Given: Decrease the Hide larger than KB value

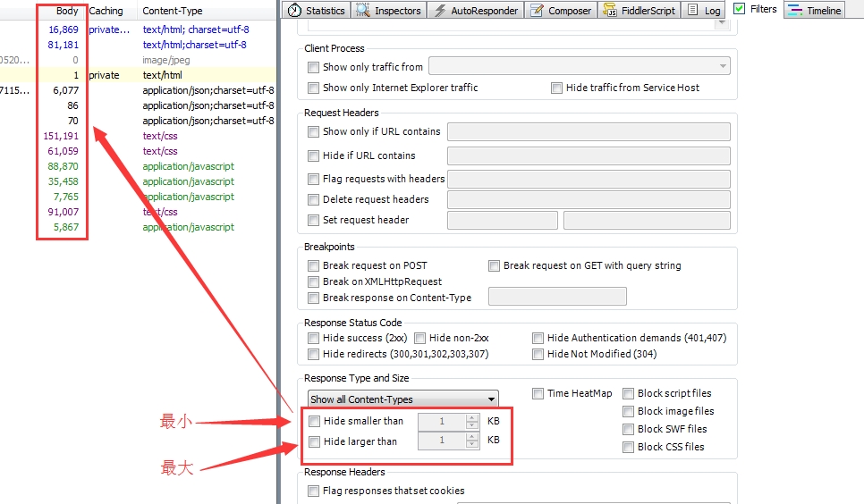Looking at the screenshot, I should click(x=472, y=444).
